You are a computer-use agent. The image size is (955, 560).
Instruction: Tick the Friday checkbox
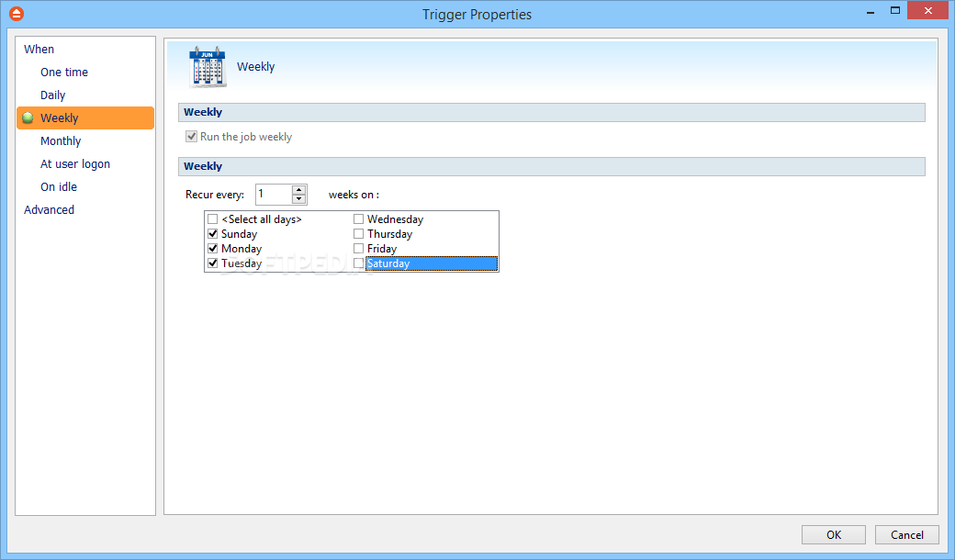[359, 249]
